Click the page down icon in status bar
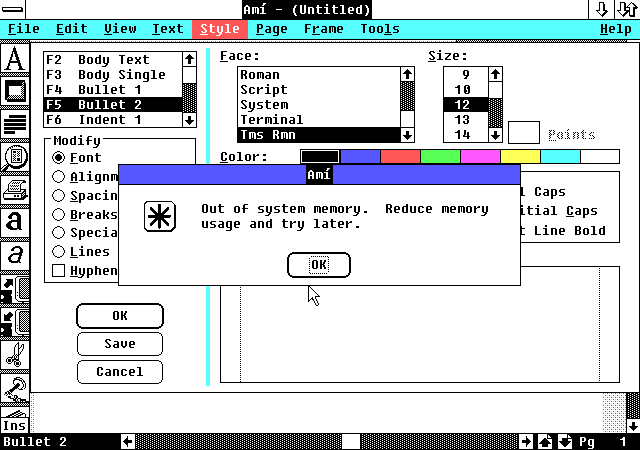Screen dimensions: 640x450 click(x=565, y=441)
